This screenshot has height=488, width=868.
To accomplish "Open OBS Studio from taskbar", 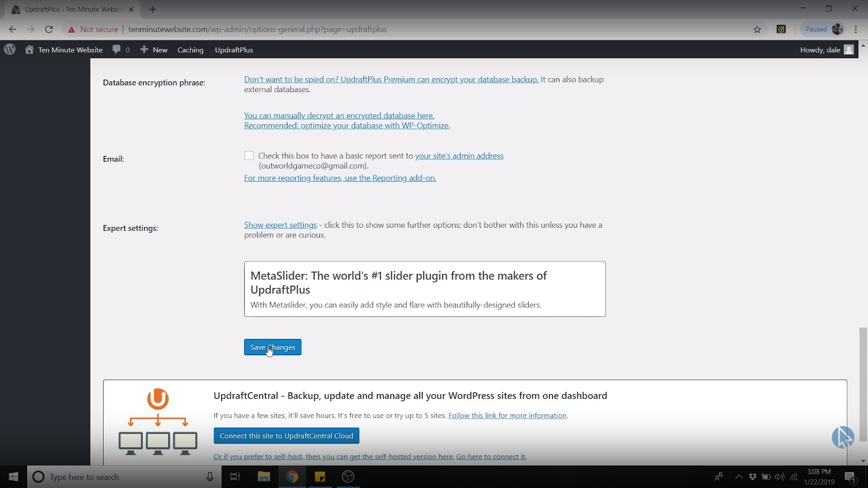I will coord(348,477).
